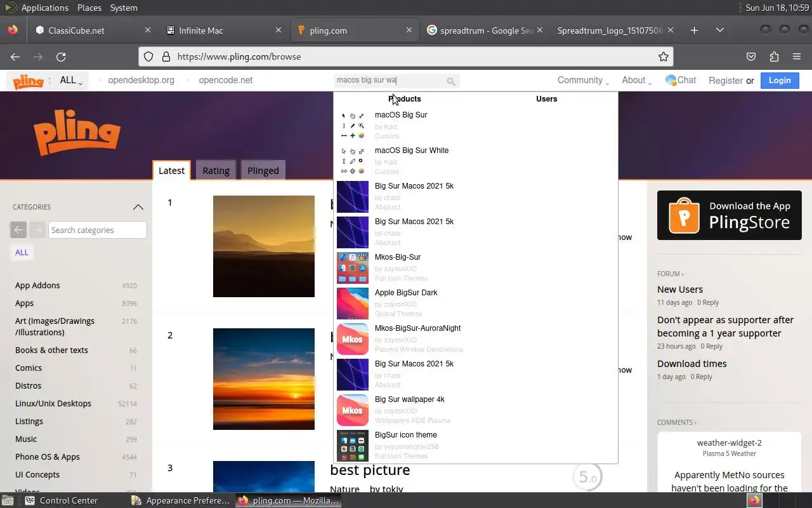
Task: Click the Mkos-BigSur-AuroraNight thumbnail icon
Action: click(x=353, y=339)
